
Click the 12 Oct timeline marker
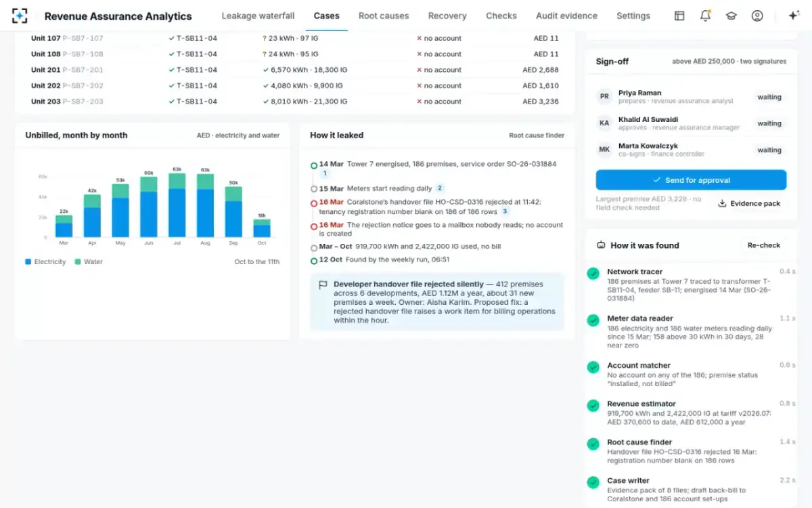pos(314,260)
